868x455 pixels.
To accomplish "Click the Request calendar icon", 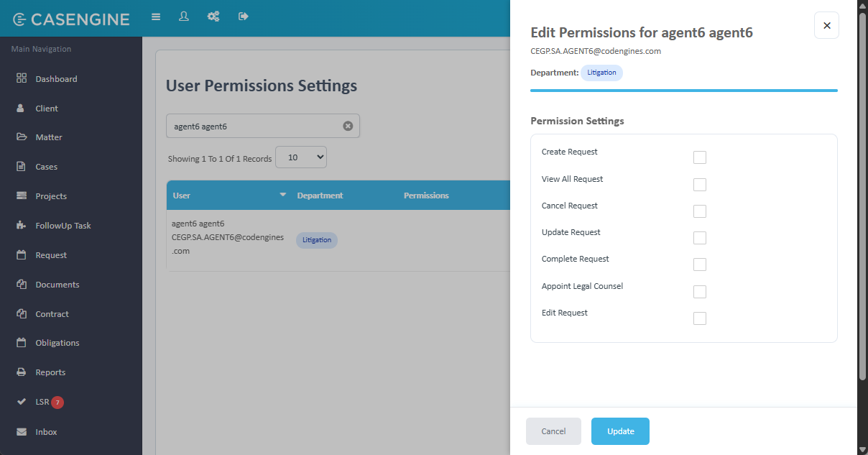I will [x=21, y=254].
